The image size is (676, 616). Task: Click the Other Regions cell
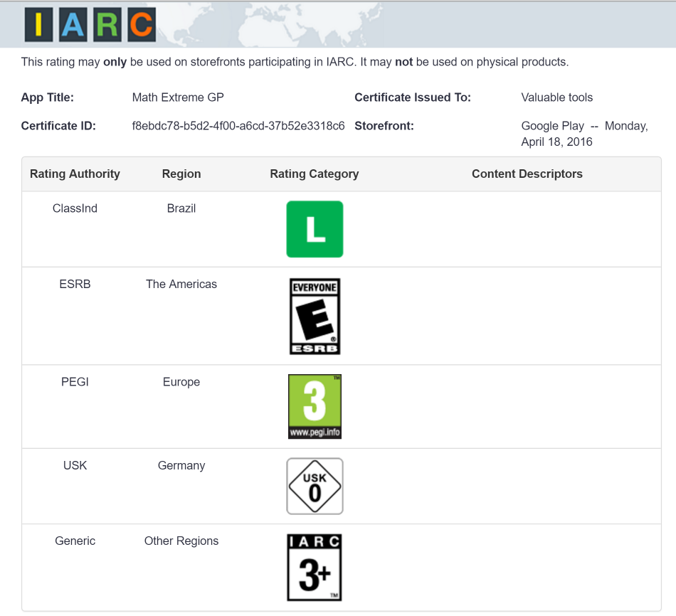tap(181, 541)
